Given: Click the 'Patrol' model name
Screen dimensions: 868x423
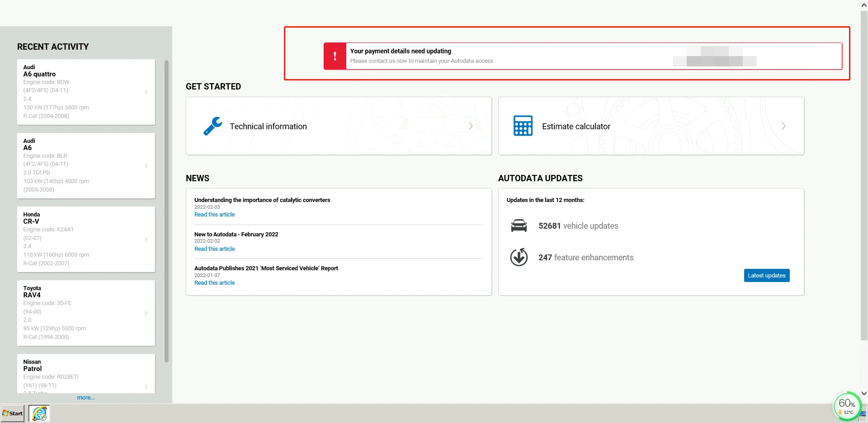Looking at the screenshot, I should coord(33,369).
